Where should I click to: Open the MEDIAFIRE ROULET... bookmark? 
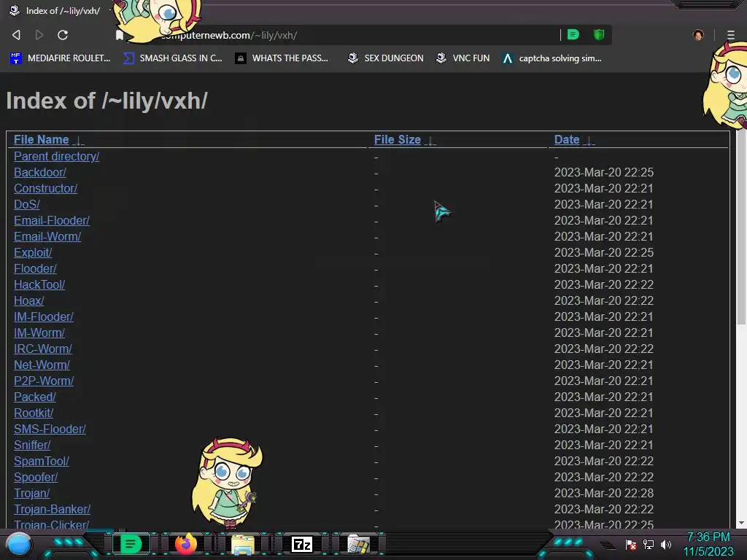point(61,58)
